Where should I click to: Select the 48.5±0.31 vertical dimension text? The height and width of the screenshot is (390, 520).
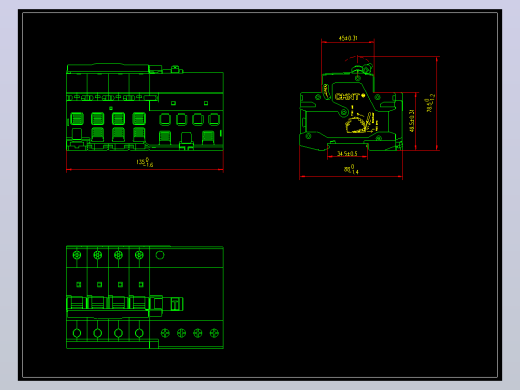(x=412, y=121)
